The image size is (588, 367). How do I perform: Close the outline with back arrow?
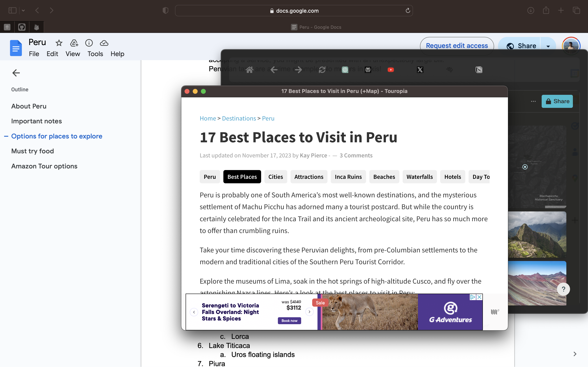tap(16, 73)
